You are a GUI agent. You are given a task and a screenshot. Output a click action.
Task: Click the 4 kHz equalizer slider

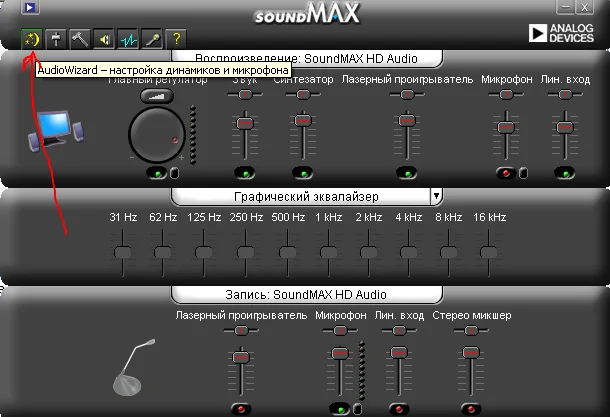pyautogui.click(x=408, y=252)
